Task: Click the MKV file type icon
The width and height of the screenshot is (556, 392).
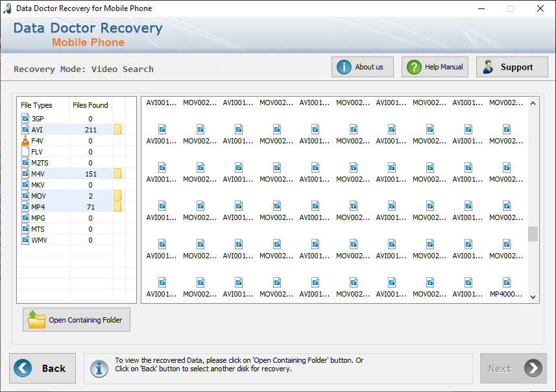Action: [x=25, y=184]
